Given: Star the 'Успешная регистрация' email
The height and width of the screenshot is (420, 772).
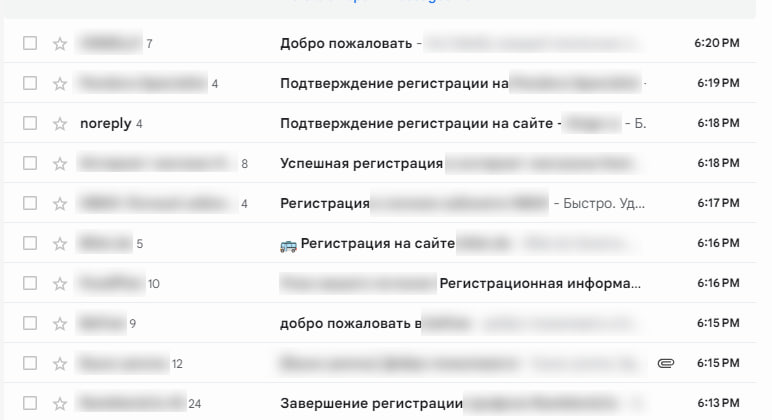Looking at the screenshot, I should point(60,163).
